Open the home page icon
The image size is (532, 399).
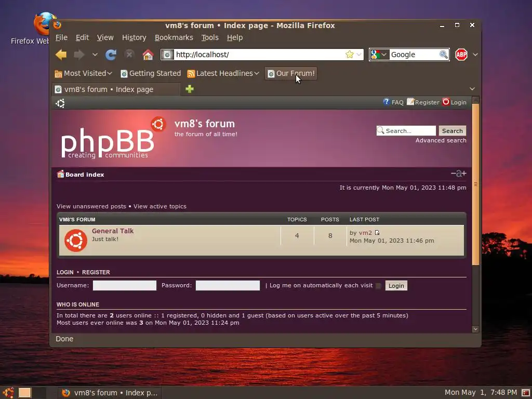pyautogui.click(x=148, y=55)
